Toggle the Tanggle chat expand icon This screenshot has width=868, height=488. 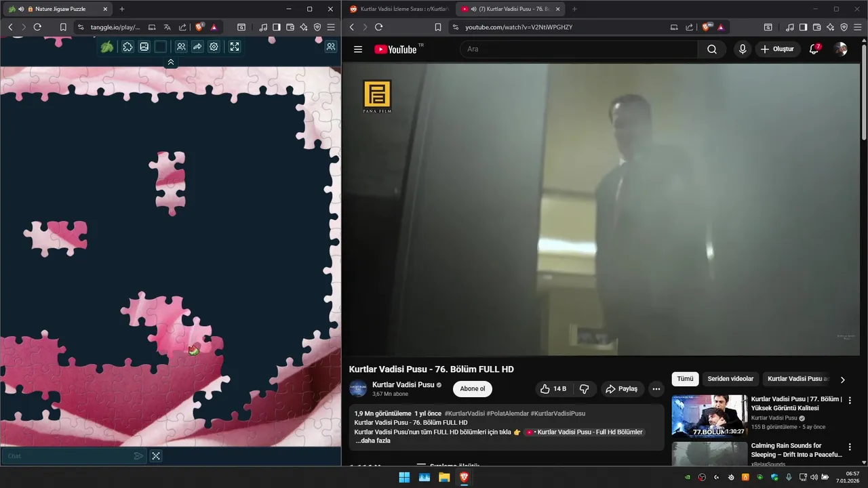tap(156, 456)
